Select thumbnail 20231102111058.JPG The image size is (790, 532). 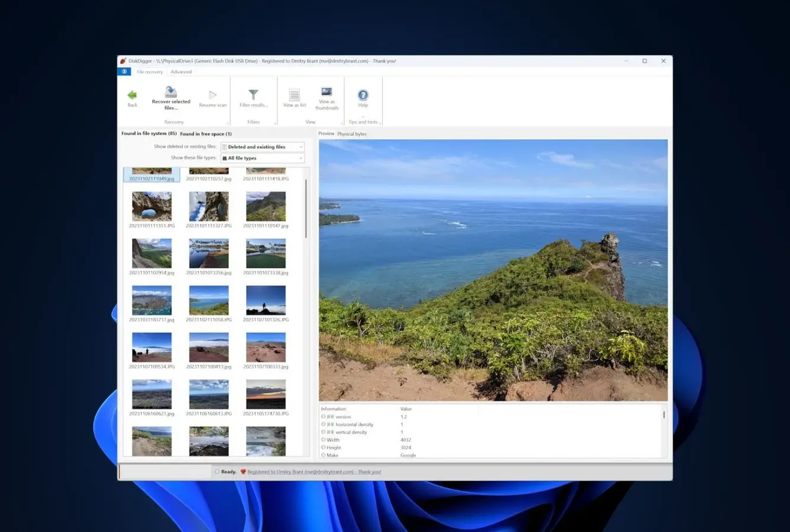pyautogui.click(x=209, y=304)
